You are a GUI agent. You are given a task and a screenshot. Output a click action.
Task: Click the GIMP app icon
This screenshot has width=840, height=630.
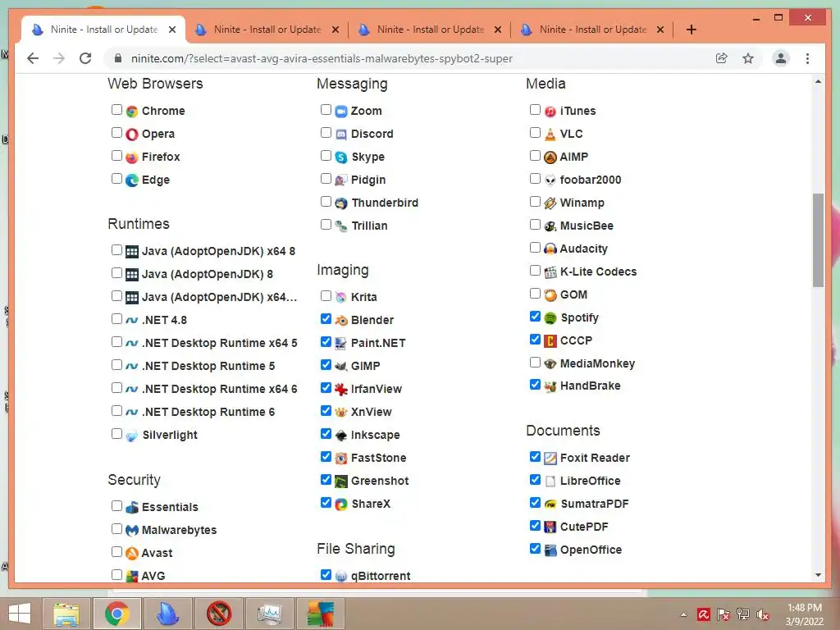(341, 367)
